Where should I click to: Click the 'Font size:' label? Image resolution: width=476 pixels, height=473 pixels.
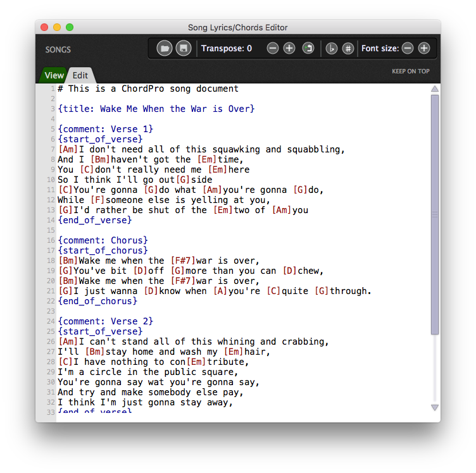pyautogui.click(x=380, y=49)
